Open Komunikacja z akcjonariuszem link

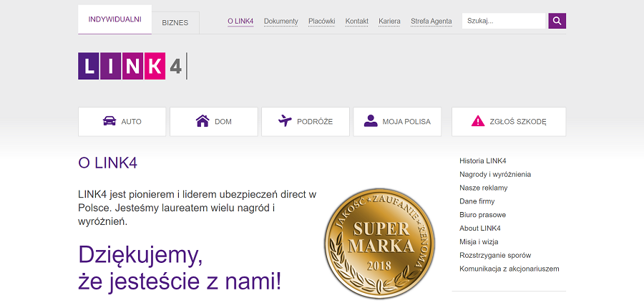(509, 269)
